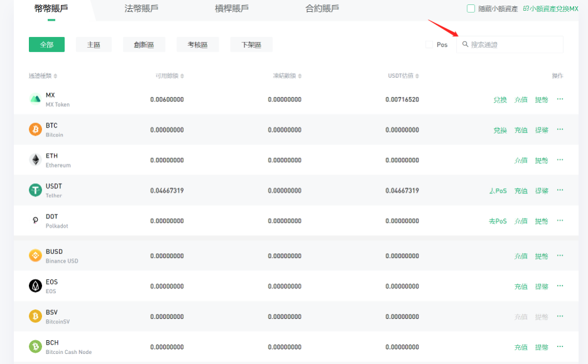The image size is (588, 364).
Task: Click 充值 in the ETH row
Action: coord(521,160)
